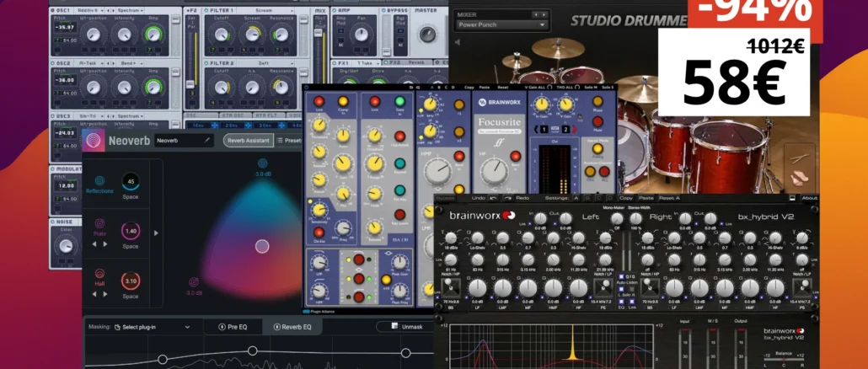The image size is (868, 369).
Task: Click the red Hold/Attack button in Focusrite gate
Action: tap(399, 136)
